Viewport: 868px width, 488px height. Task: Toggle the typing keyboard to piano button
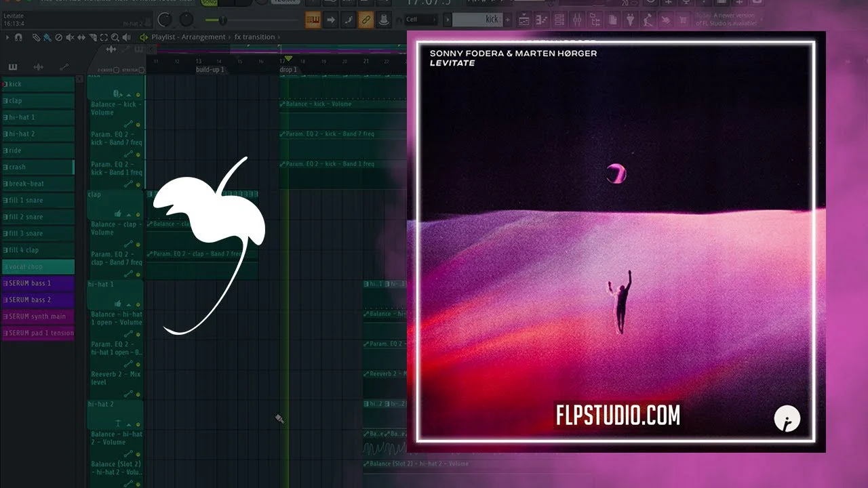click(313, 20)
